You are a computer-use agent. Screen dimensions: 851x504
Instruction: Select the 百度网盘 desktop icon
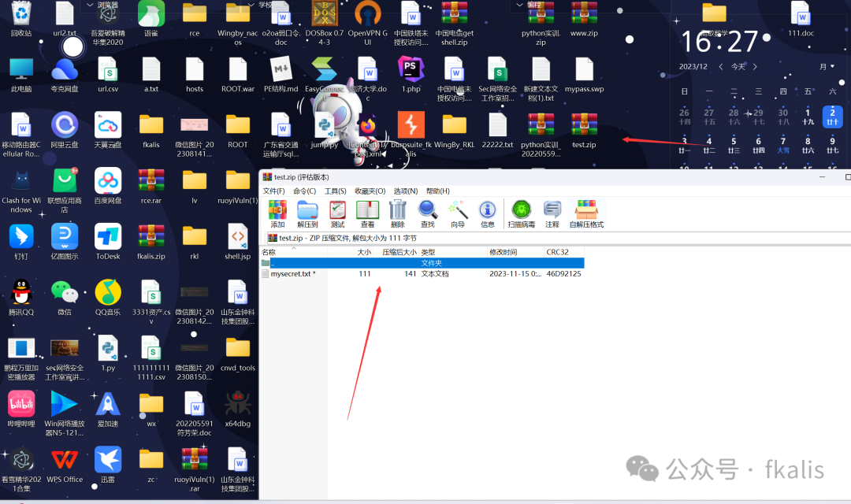coord(107,186)
